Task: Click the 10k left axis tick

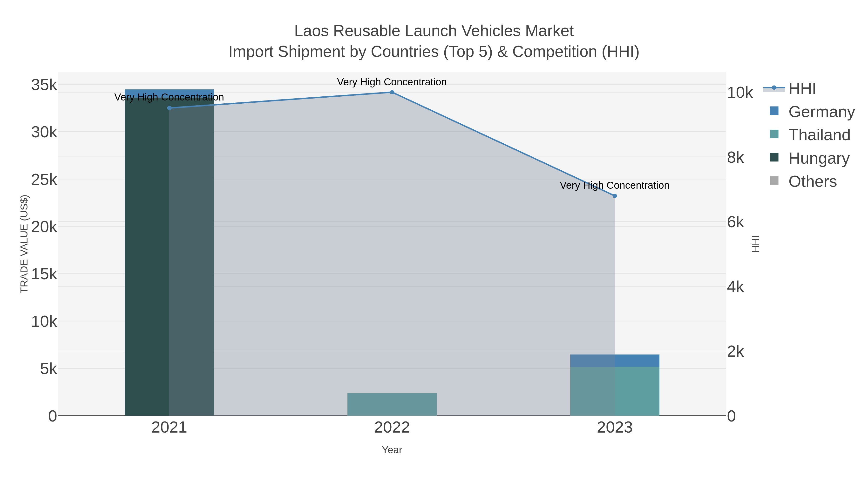Action: coord(44,322)
